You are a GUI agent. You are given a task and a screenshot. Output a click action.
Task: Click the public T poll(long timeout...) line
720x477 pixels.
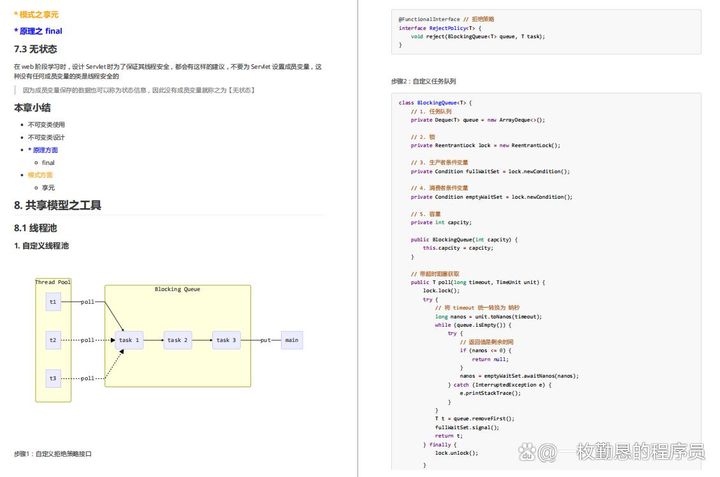(478, 282)
